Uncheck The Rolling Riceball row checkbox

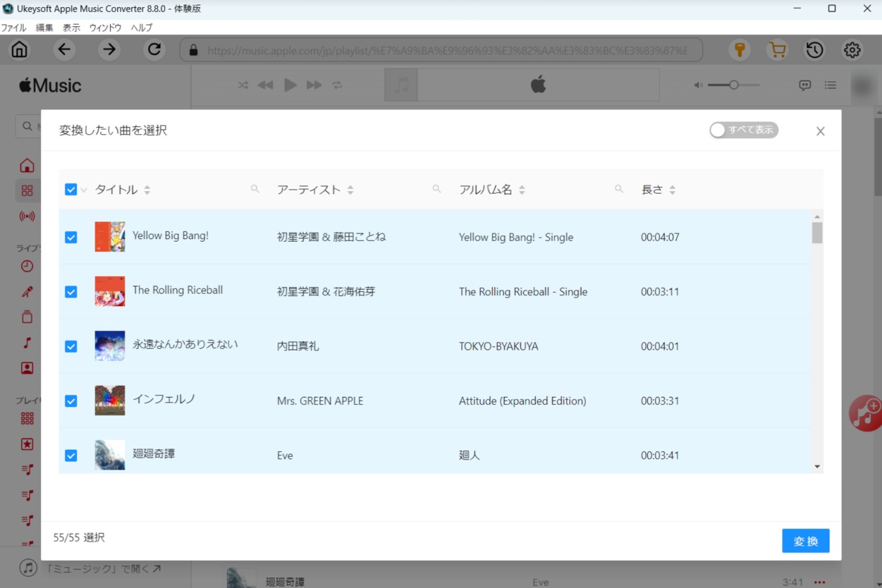[71, 291]
